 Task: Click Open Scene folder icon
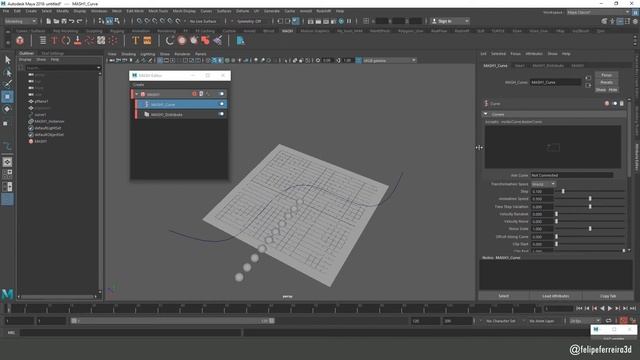pos(56,21)
